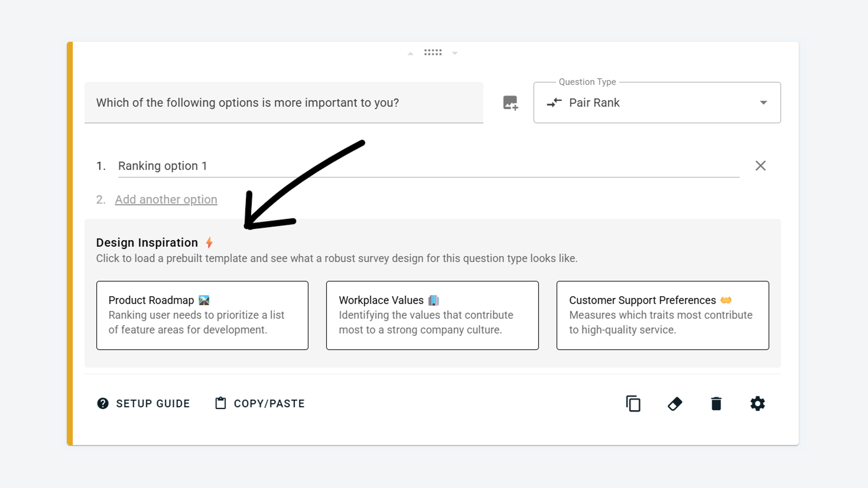Delete question using trash icon

(x=716, y=404)
